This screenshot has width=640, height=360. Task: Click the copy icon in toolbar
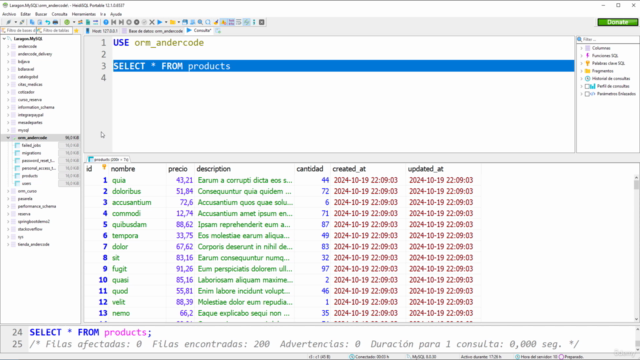coord(32,22)
